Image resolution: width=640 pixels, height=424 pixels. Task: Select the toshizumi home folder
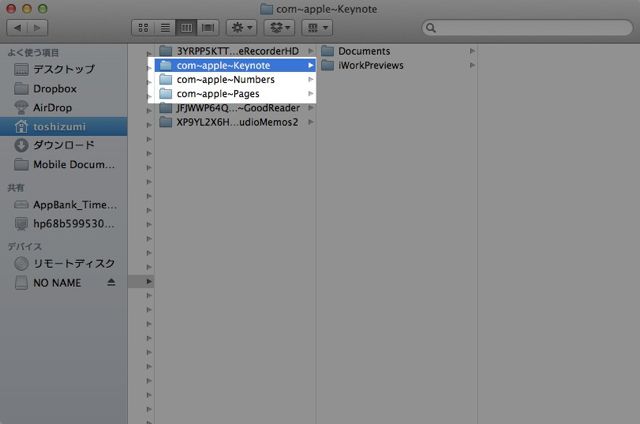pos(64,127)
